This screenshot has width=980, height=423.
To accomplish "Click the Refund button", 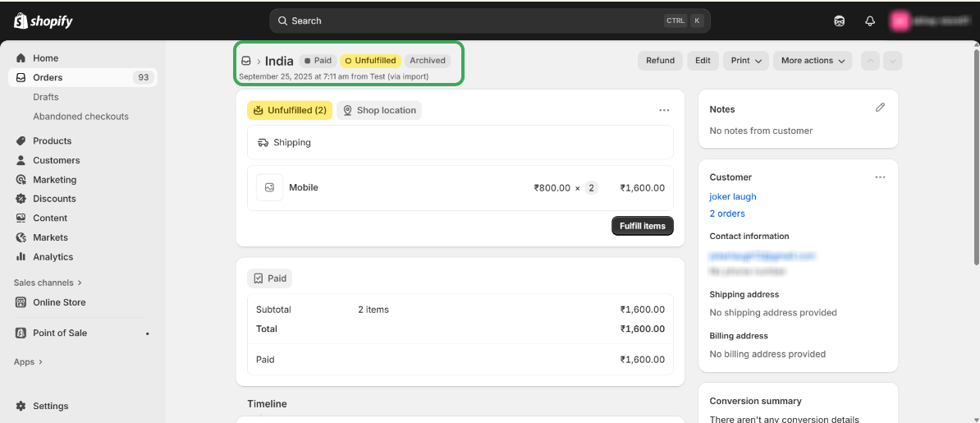I will 660,61.
